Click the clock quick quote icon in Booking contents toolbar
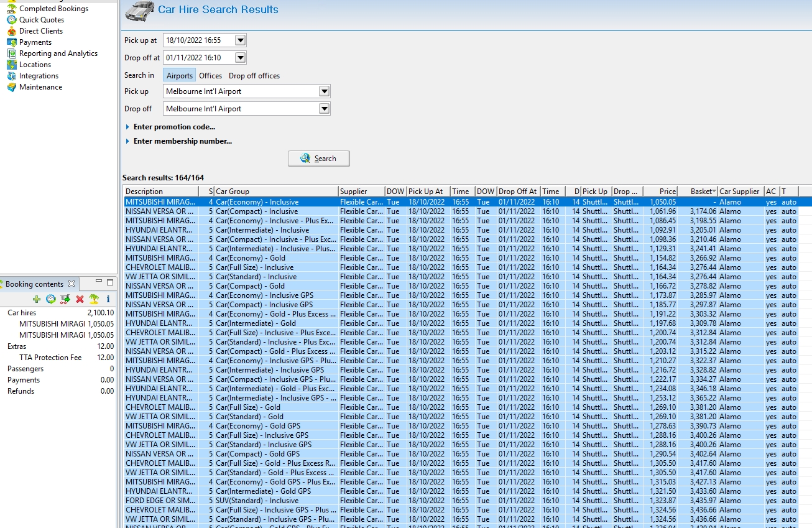The image size is (812, 528). click(x=51, y=299)
